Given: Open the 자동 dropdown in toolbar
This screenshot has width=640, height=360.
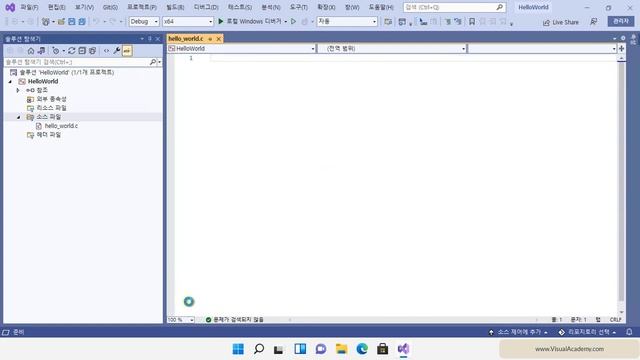Looking at the screenshot, I should 347,22.
